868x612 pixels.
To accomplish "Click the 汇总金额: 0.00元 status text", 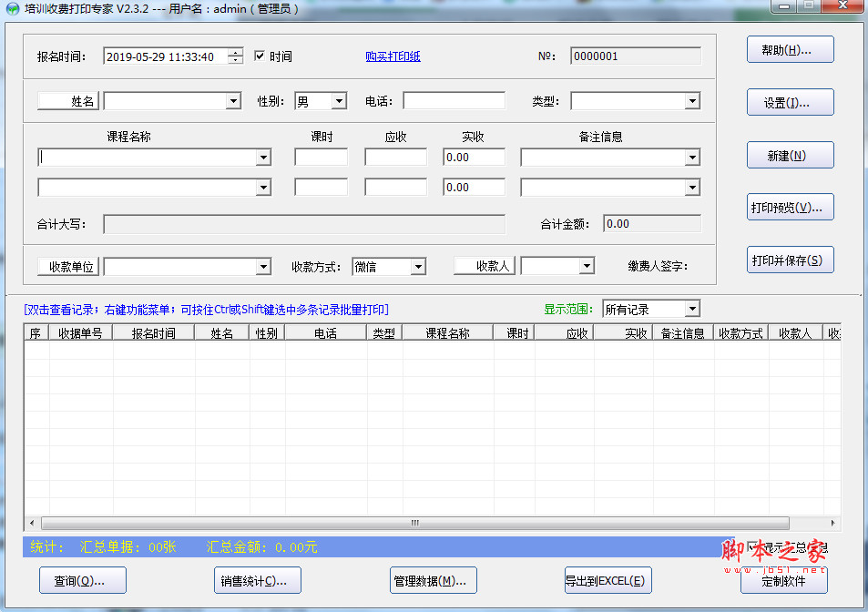I will point(261,547).
